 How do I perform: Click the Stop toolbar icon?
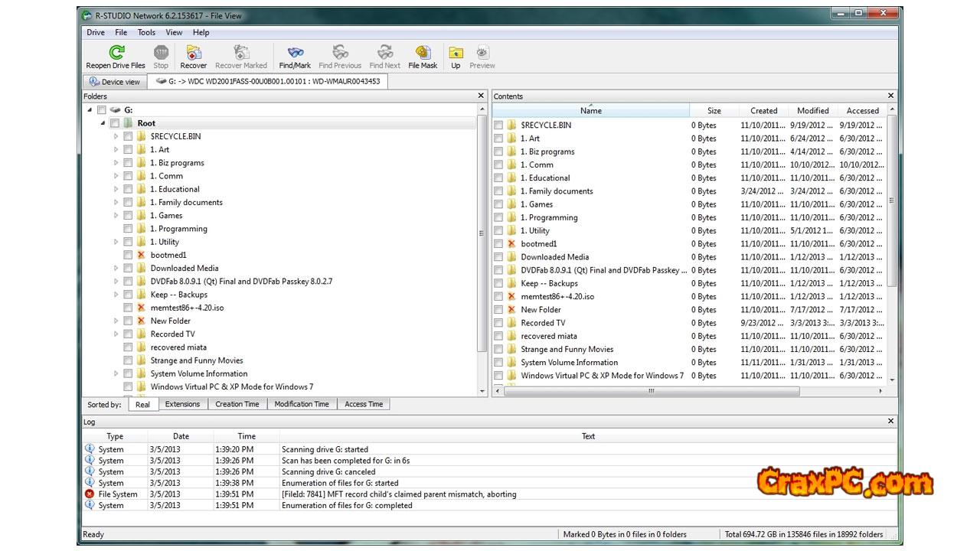pos(161,53)
